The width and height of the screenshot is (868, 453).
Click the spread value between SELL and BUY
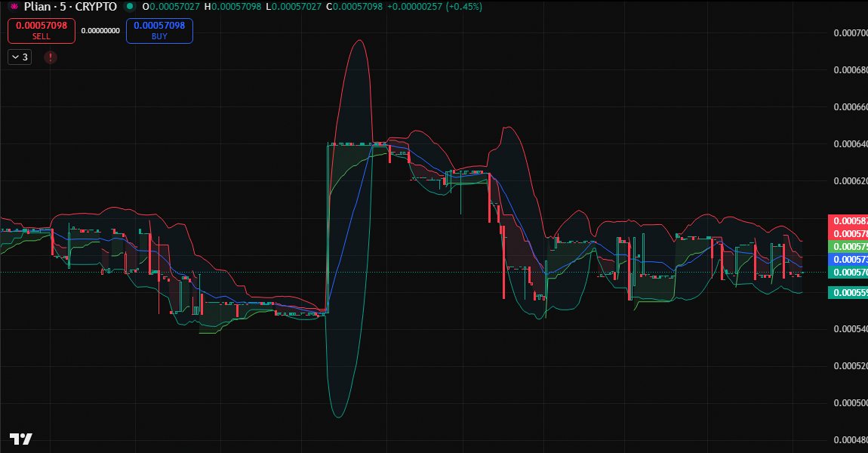point(100,31)
